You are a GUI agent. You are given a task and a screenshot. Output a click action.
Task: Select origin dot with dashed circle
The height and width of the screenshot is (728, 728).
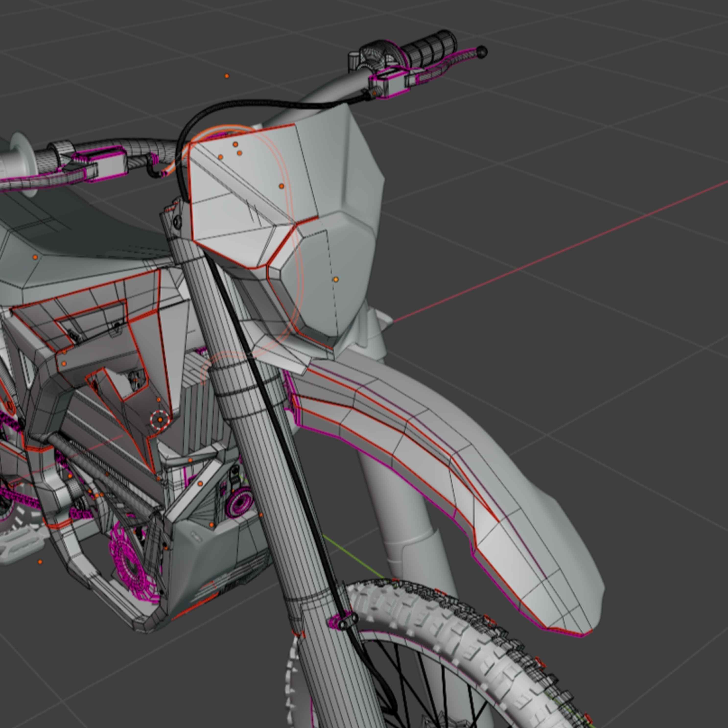point(160,419)
